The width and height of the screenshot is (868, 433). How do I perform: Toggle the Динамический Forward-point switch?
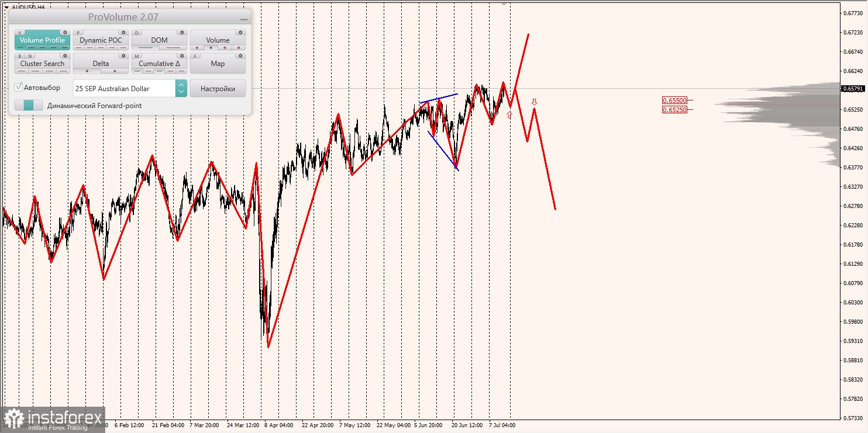[29, 105]
